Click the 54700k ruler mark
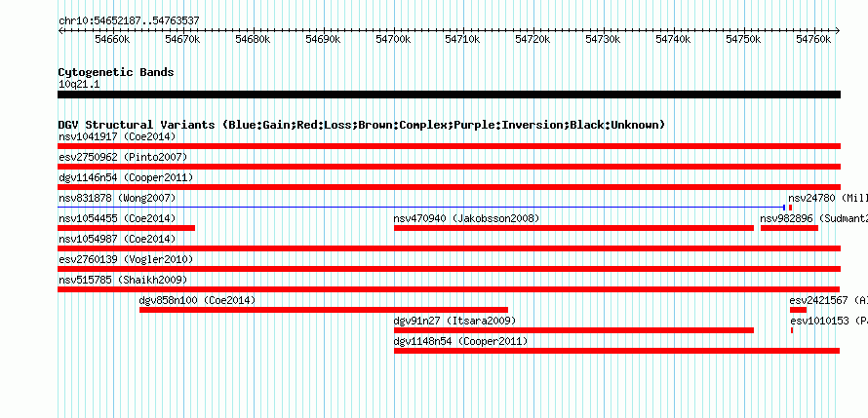This screenshot has height=418, width=868. pos(393,39)
